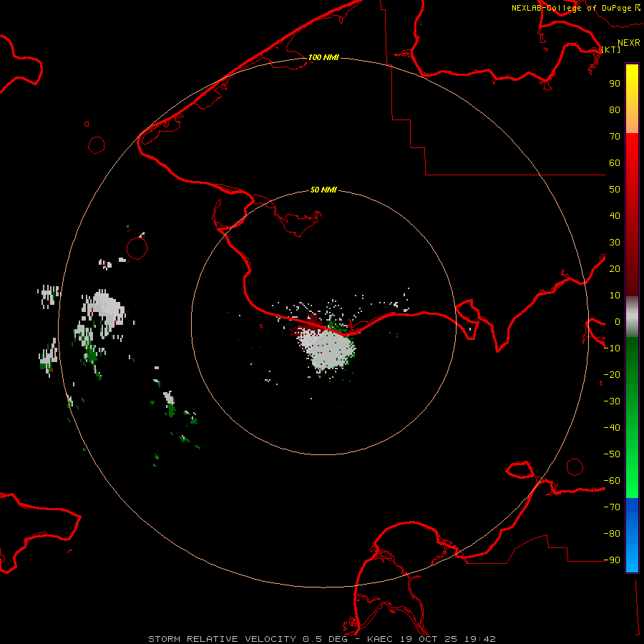This screenshot has height=644, width=644.
Task: Click the yellow segment of the color bar
Action: point(632,99)
